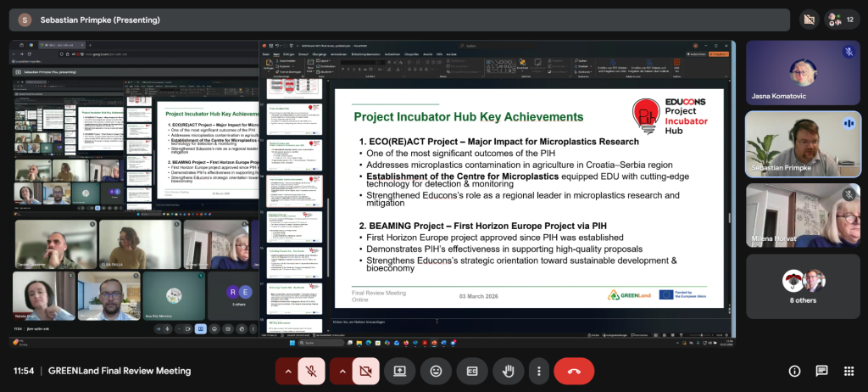Click the Present now screen-share icon
This screenshot has width=868, height=392.
399,371
